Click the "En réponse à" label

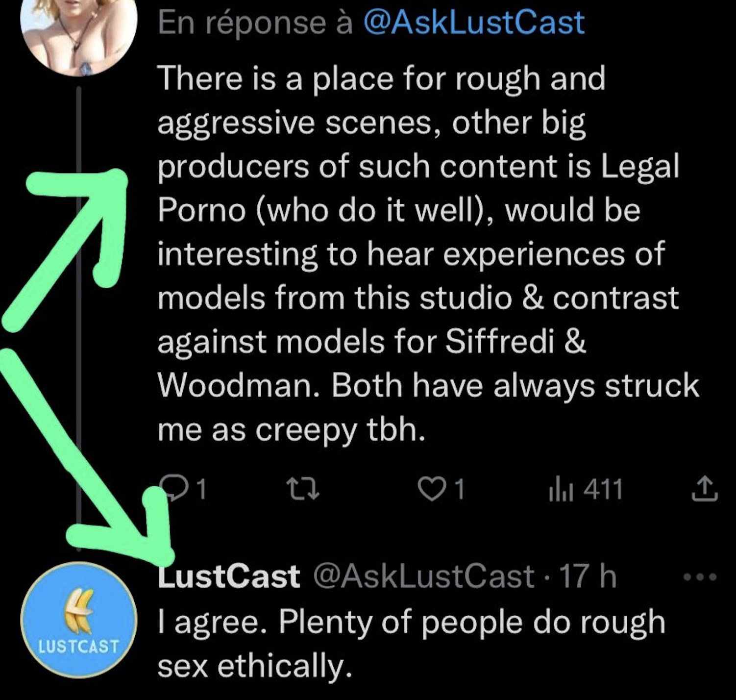(x=255, y=23)
